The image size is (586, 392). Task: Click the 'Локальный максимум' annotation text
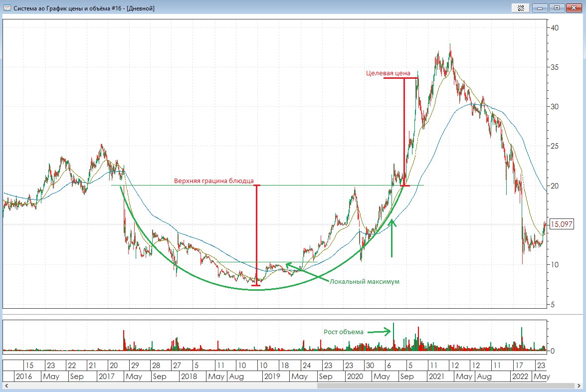click(364, 282)
